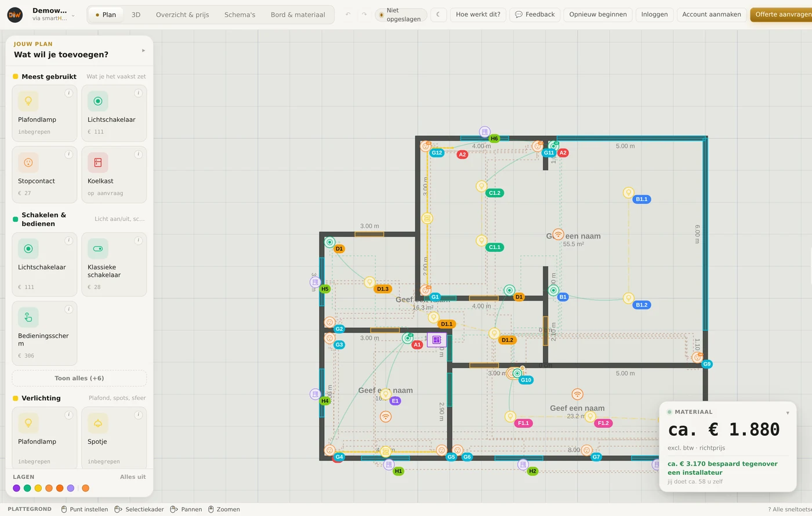The width and height of the screenshot is (812, 516).
Task: Open the Overzicht & prijs tab
Action: [x=183, y=15]
